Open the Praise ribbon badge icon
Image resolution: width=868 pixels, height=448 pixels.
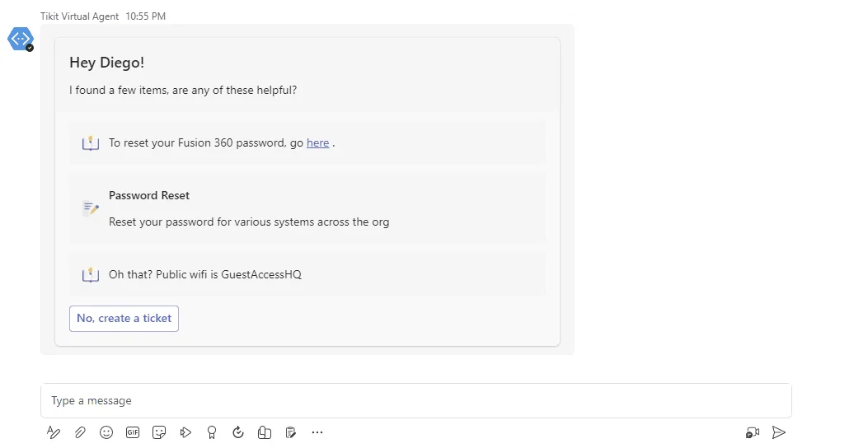(x=212, y=432)
